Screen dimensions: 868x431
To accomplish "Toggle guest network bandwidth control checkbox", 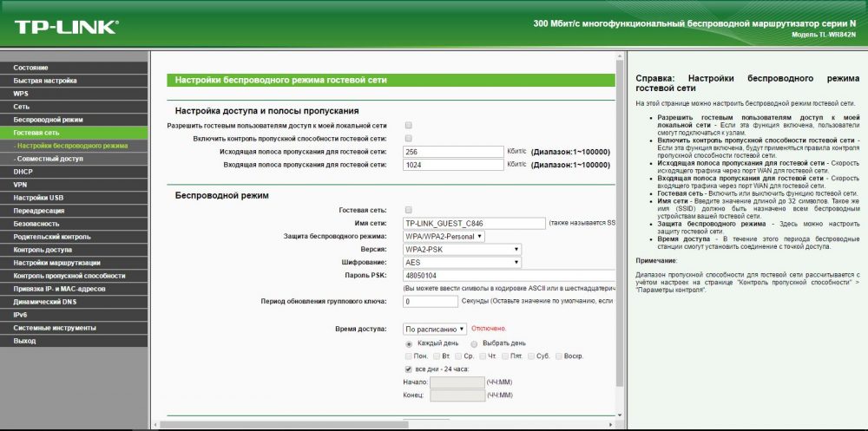I will pyautogui.click(x=409, y=138).
